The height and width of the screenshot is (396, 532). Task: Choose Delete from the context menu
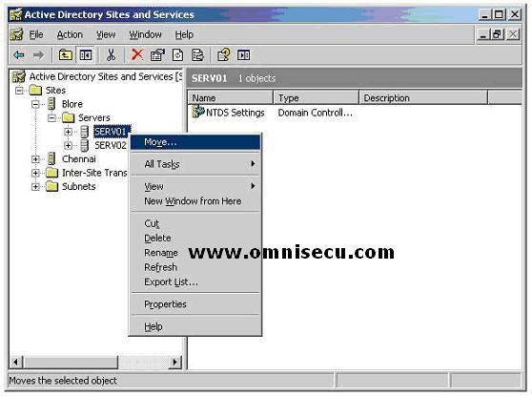click(195, 238)
